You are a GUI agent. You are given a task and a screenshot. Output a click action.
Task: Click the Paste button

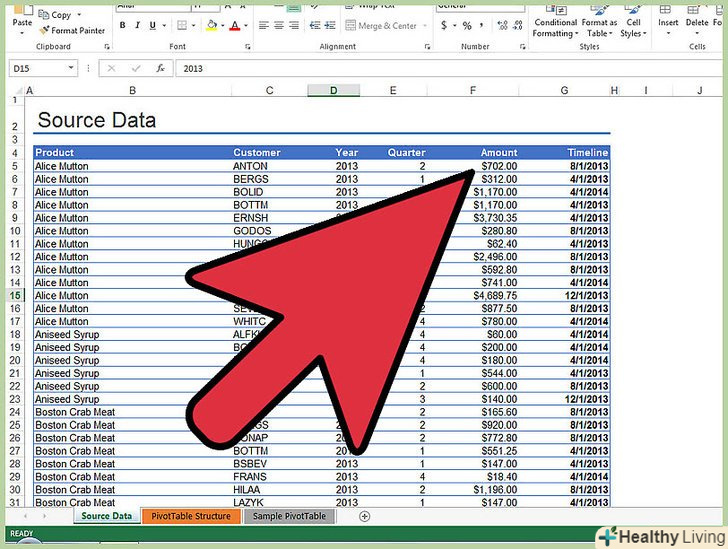[x=21, y=20]
